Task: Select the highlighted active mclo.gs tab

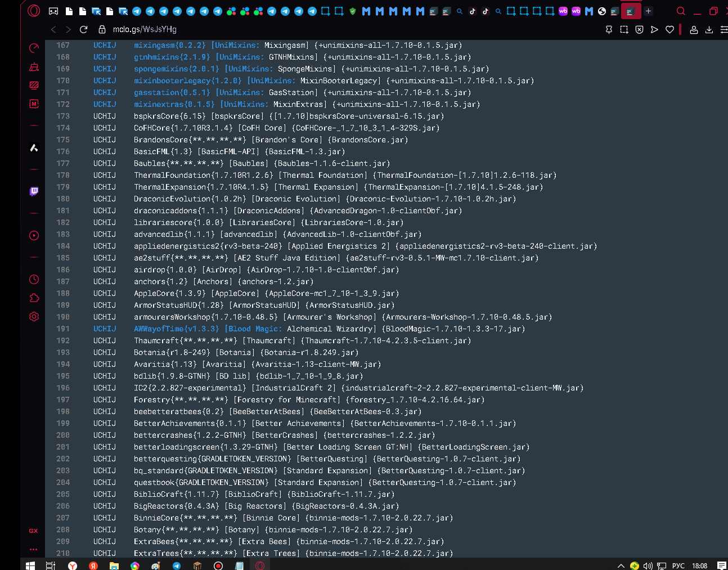Action: coord(631,11)
